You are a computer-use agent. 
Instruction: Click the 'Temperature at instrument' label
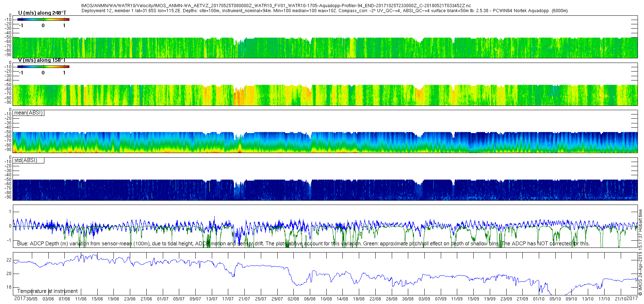click(x=48, y=291)
